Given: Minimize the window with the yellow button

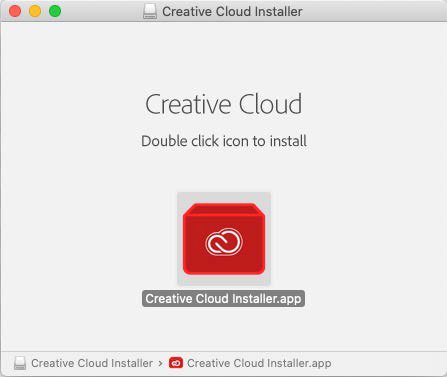Looking at the screenshot, I should [35, 11].
